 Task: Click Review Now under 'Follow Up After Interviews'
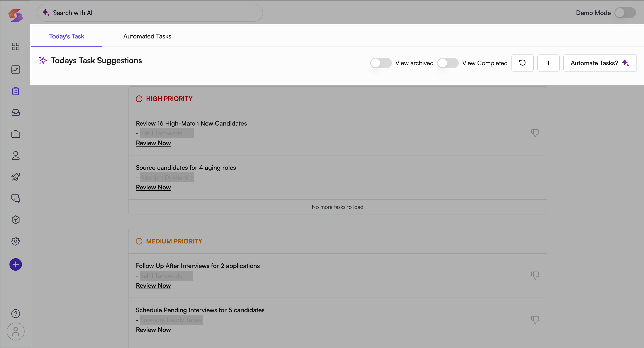[153, 286]
